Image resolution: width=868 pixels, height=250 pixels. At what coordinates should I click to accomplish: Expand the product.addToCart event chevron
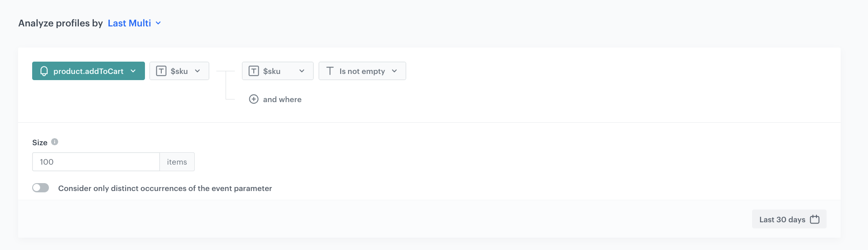tap(133, 71)
